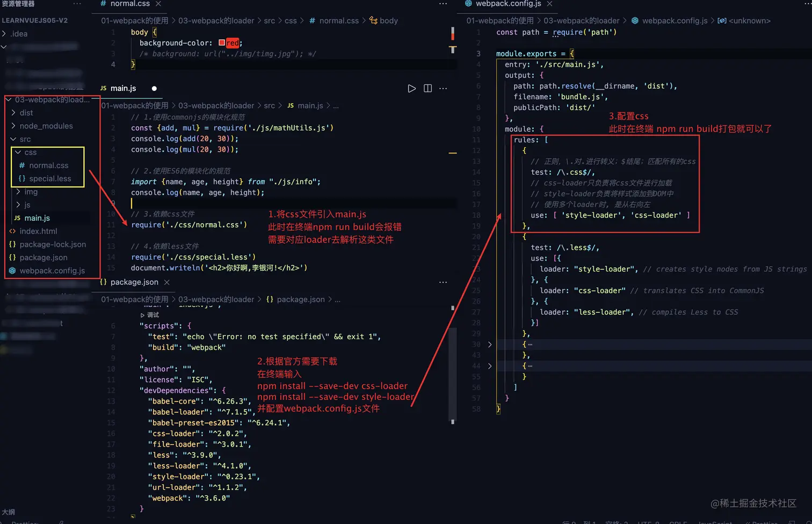Click the publicPath: 'dist/' line
812x524 pixels.
click(554, 107)
